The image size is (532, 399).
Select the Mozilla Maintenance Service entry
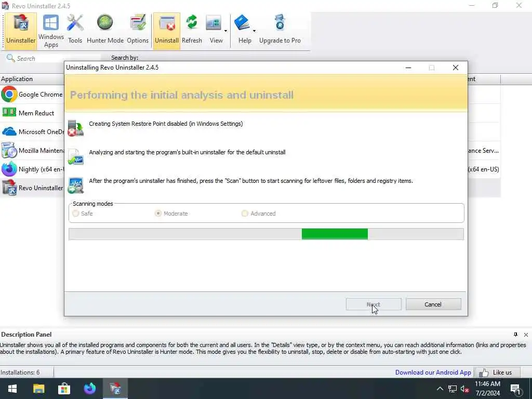32,150
